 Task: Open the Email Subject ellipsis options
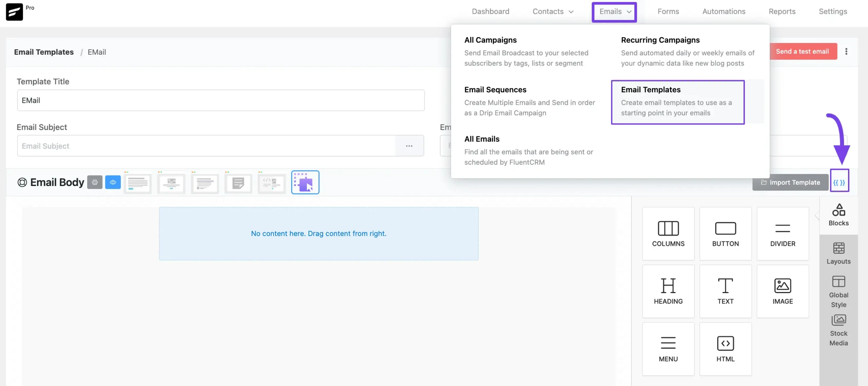pos(409,146)
